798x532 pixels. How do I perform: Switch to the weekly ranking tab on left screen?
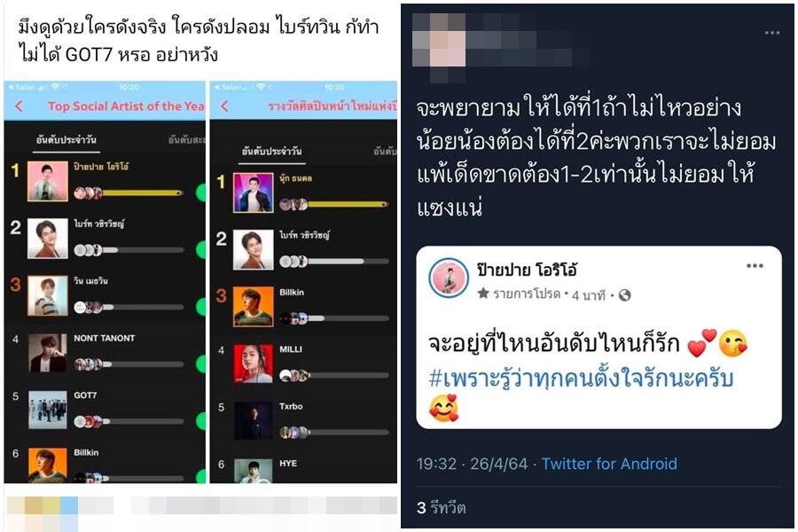click(187, 140)
